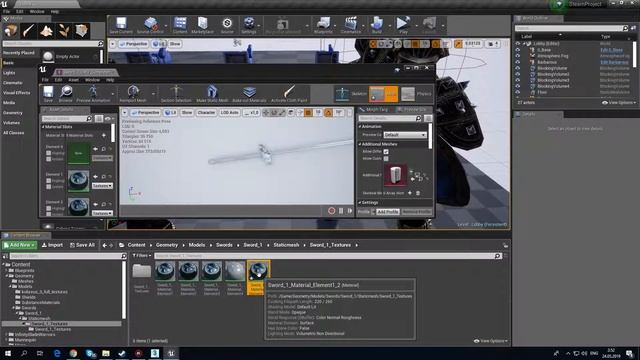This screenshot has width=640, height=360.
Task: Select Landscape mode icon
Action: click(46, 30)
